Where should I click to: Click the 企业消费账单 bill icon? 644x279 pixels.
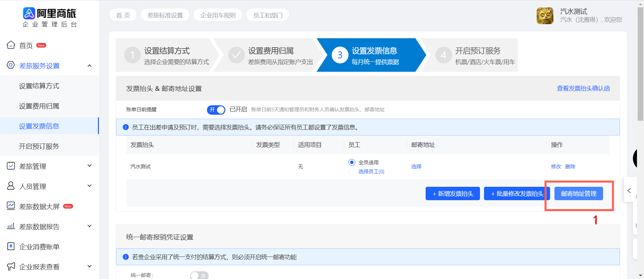click(11, 246)
